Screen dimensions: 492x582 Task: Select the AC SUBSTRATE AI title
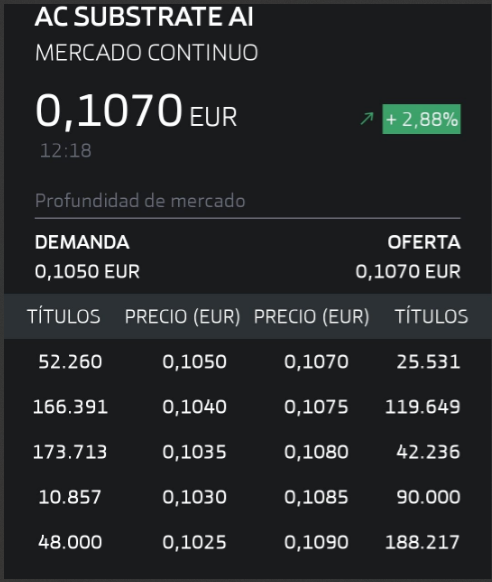click(144, 17)
